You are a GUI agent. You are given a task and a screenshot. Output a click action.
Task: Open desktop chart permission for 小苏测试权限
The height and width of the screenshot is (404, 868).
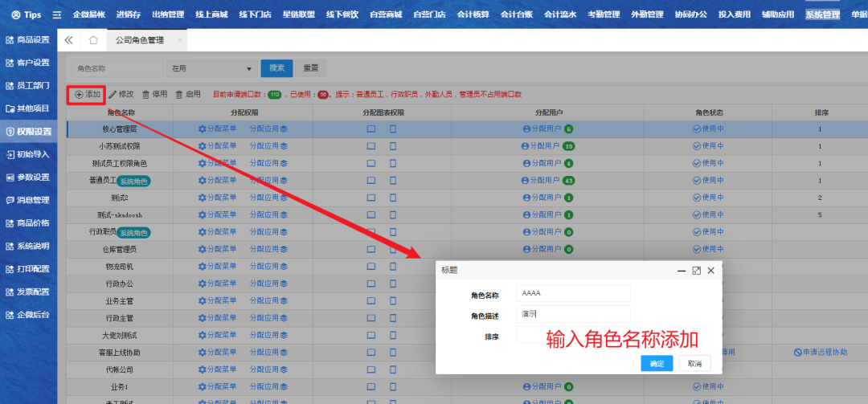(371, 146)
